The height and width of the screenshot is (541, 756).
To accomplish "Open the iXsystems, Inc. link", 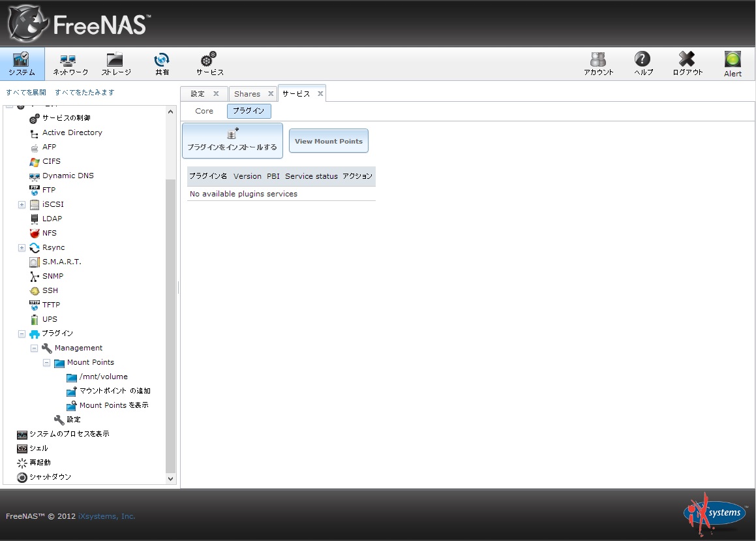I will (106, 516).
